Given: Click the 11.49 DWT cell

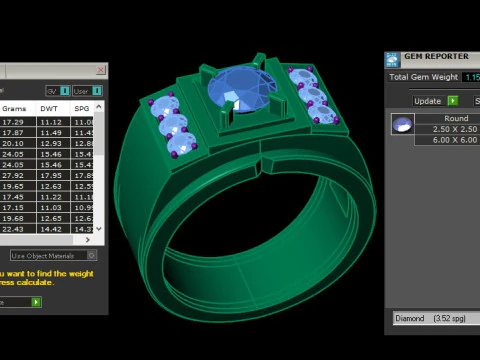Looking at the screenshot, I should click(53, 133).
